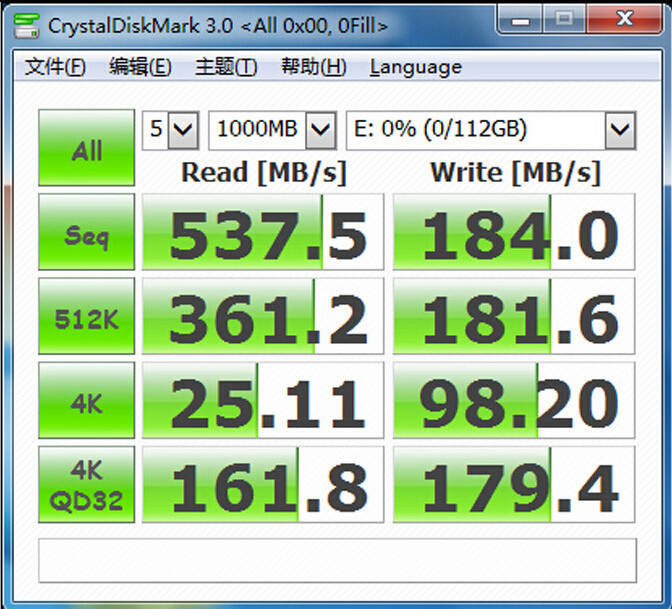
Task: Open the 编辑(E) edit menu
Action: click(x=140, y=67)
